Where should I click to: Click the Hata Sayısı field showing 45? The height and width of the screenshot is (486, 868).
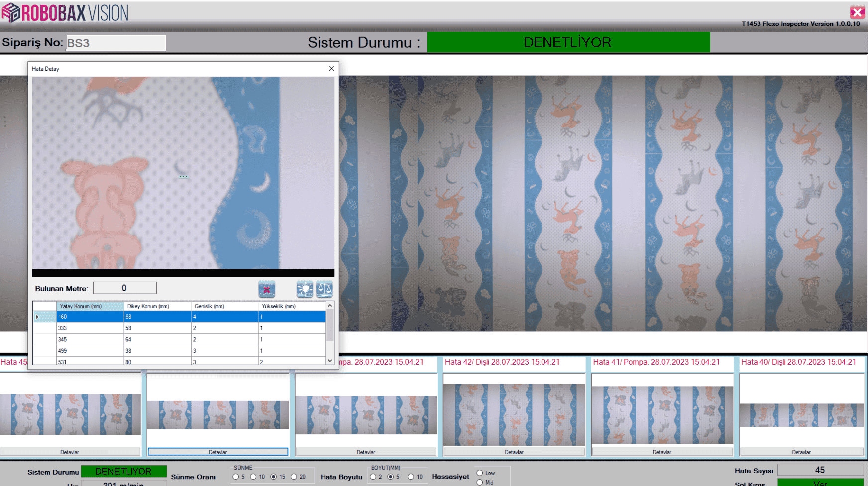(x=820, y=470)
